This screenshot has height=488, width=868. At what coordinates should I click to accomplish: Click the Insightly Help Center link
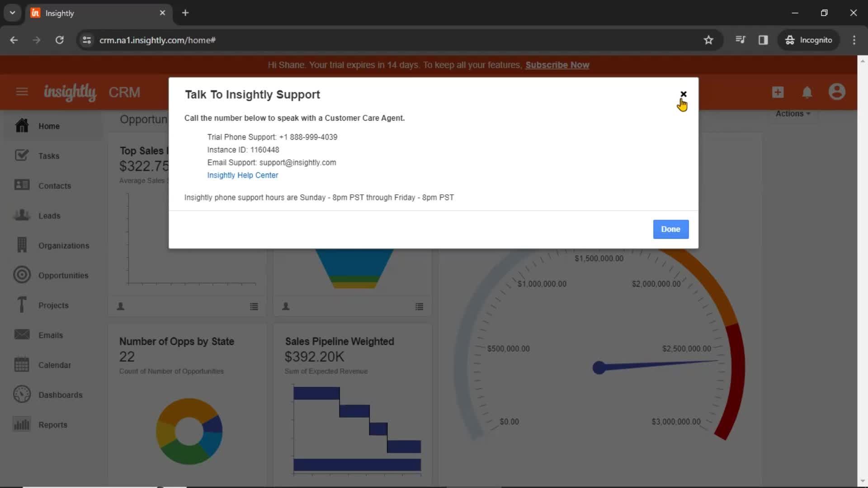(243, 175)
